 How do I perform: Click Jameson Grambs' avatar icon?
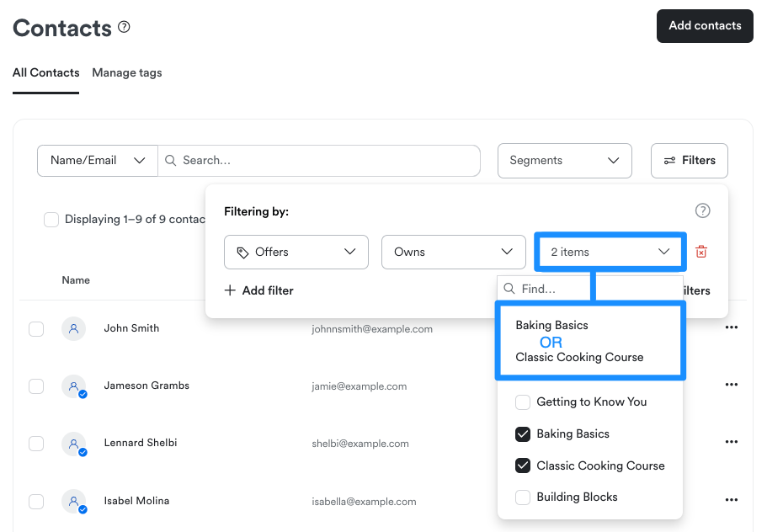tap(73, 386)
